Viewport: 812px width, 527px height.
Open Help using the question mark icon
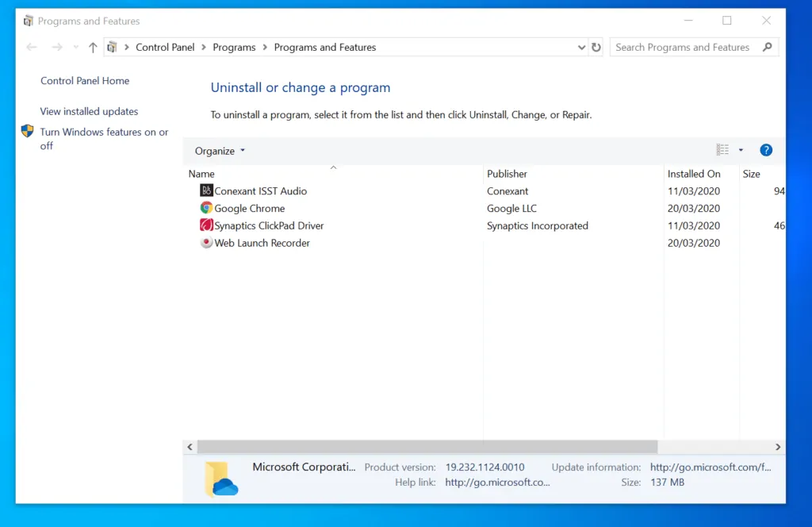tap(766, 149)
